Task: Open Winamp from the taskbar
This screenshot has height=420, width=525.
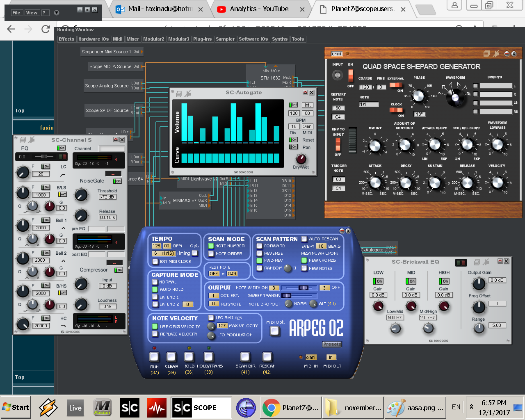Action: tap(48, 408)
